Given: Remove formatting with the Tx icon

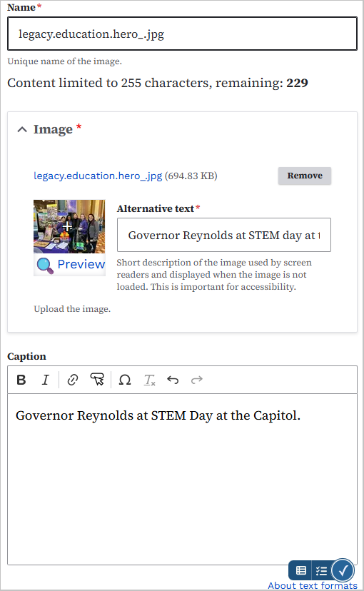Looking at the screenshot, I should point(149,380).
